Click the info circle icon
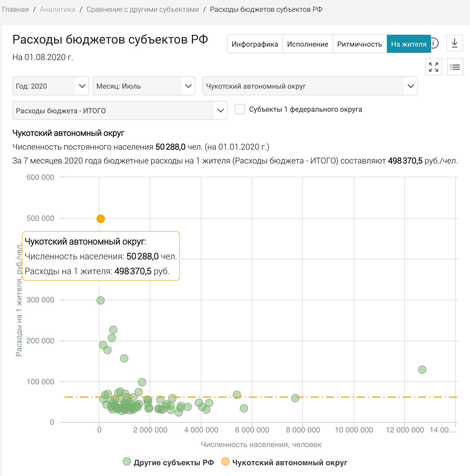The width and height of the screenshot is (470, 476). click(x=435, y=43)
